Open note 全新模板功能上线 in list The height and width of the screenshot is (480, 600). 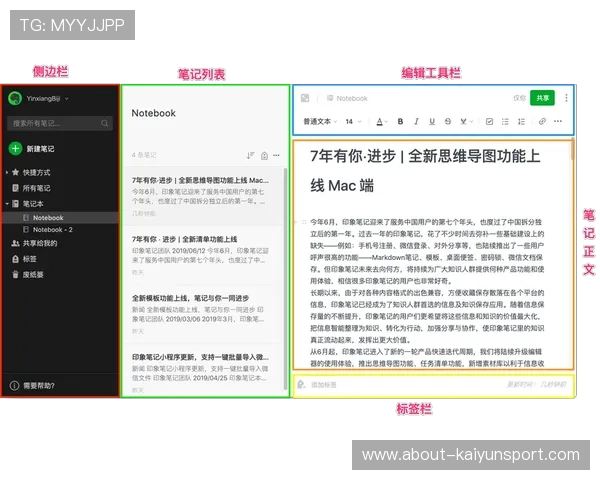203,314
